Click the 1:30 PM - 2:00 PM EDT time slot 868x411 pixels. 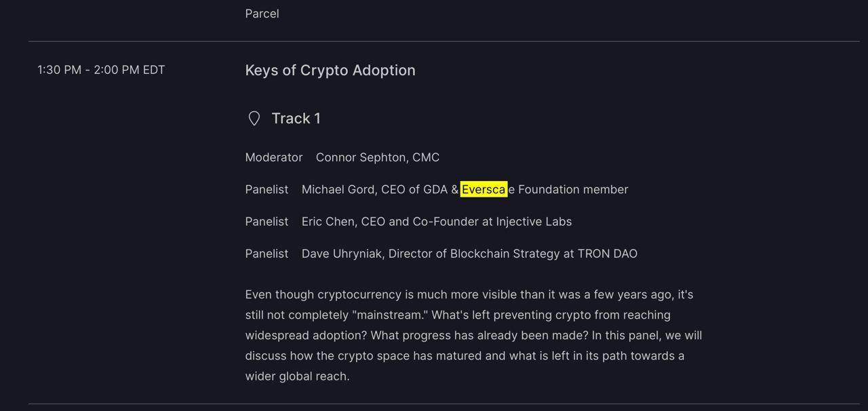pos(101,70)
